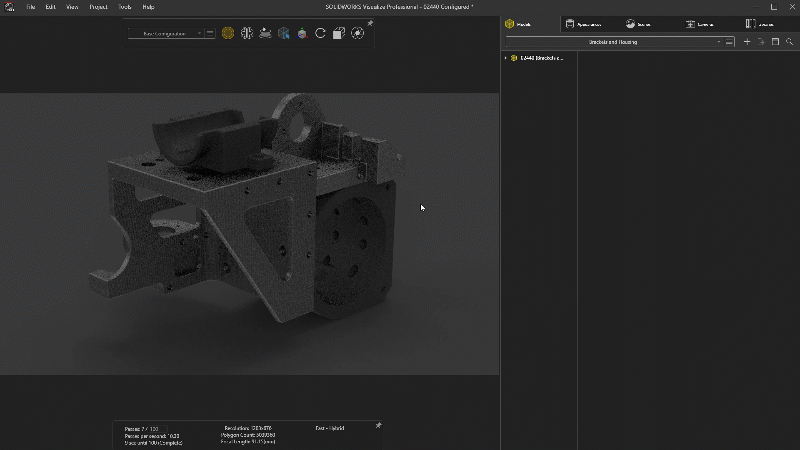Open the Base Configuration dropdown
800x450 pixels.
[166, 33]
